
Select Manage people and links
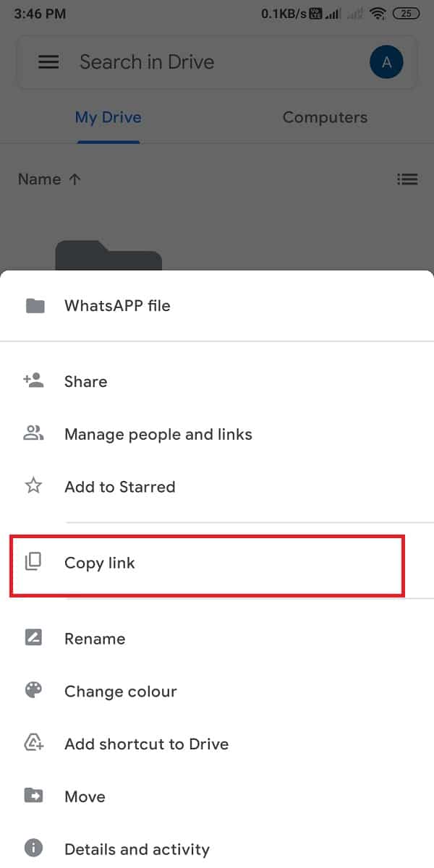[x=158, y=434]
